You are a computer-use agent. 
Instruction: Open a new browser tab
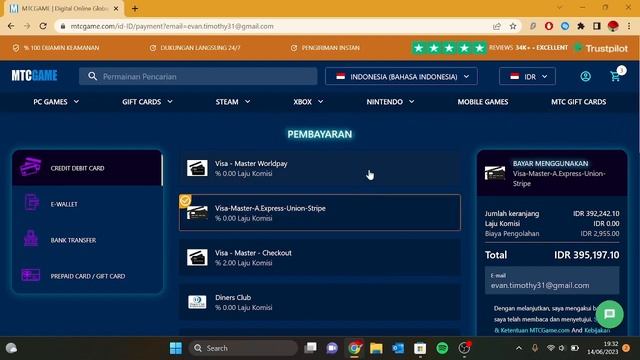click(x=135, y=8)
